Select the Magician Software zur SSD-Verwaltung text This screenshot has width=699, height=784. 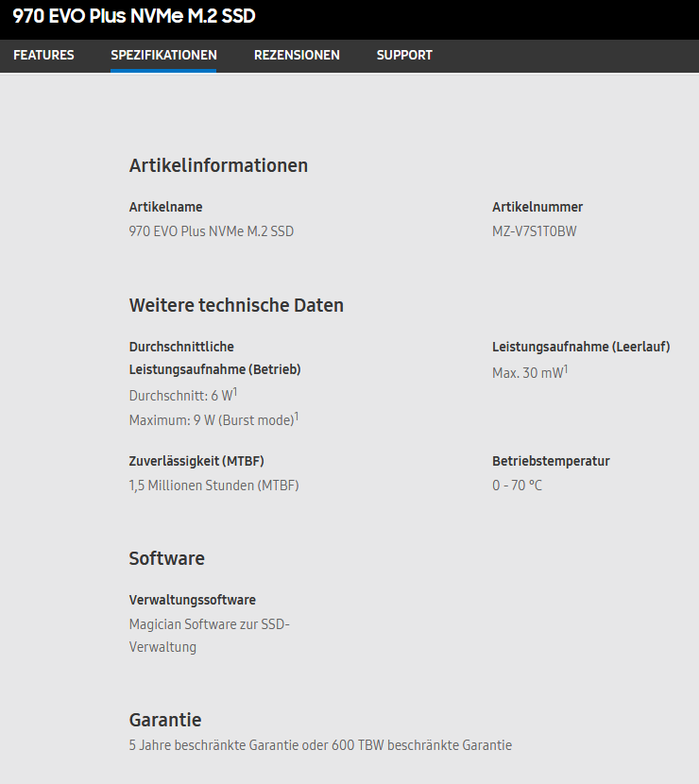[210, 636]
